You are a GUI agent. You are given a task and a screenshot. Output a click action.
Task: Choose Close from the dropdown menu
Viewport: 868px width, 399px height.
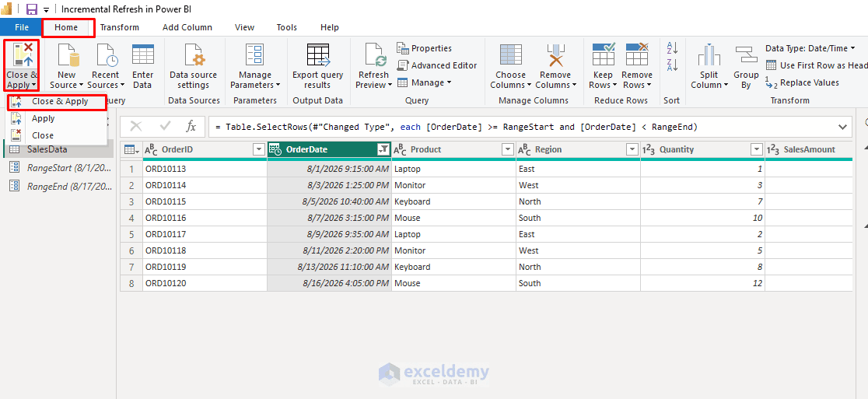(x=56, y=135)
